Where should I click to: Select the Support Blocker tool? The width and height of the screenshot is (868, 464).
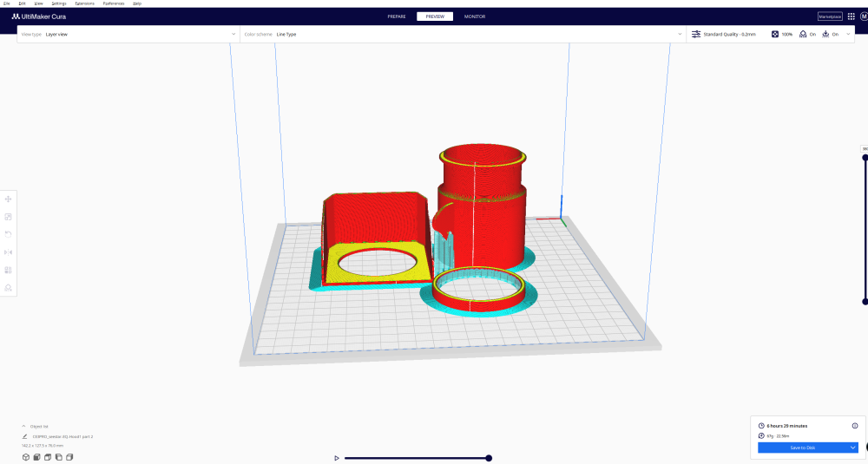(x=9, y=287)
